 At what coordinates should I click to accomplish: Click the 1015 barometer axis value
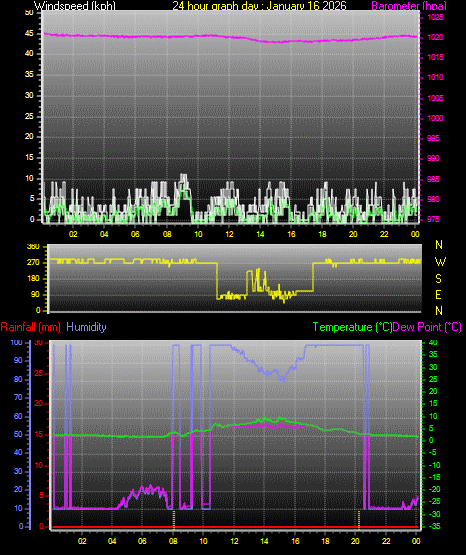pyautogui.click(x=435, y=57)
